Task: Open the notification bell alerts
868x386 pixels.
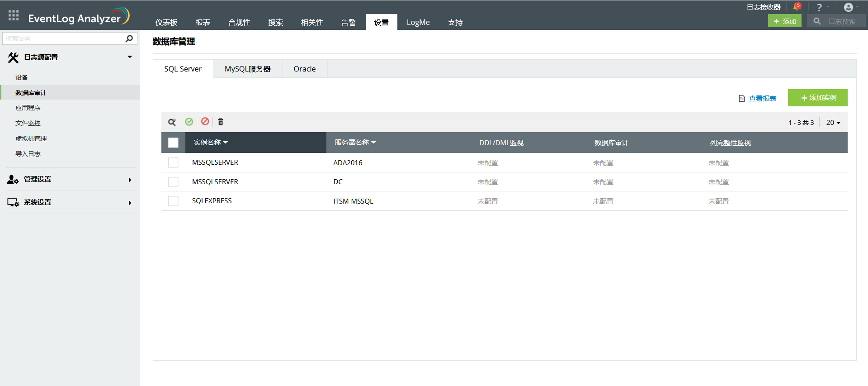Action: tap(797, 7)
